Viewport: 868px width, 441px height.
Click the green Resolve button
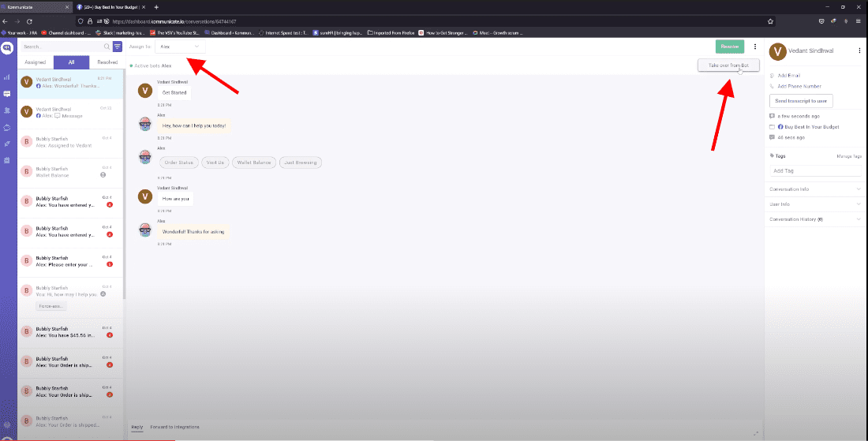click(729, 47)
